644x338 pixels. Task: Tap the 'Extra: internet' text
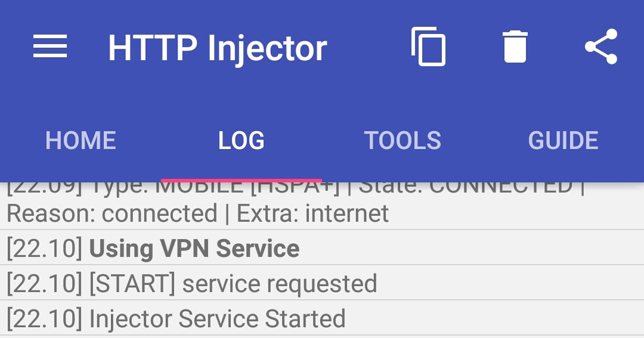(312, 213)
